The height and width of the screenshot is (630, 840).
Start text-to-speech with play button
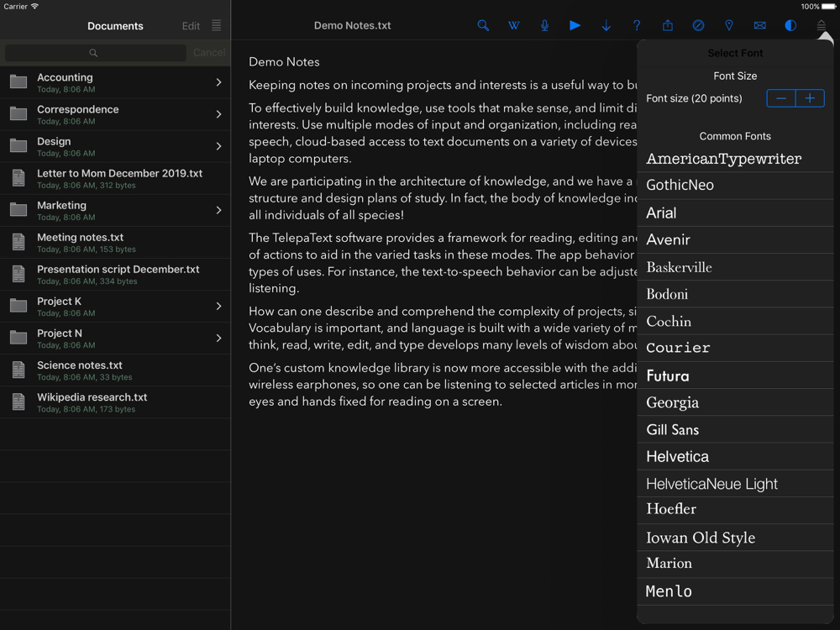pyautogui.click(x=575, y=25)
